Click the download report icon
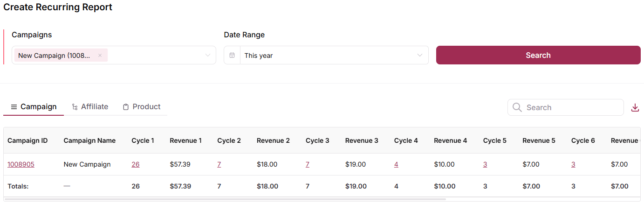 tap(635, 108)
